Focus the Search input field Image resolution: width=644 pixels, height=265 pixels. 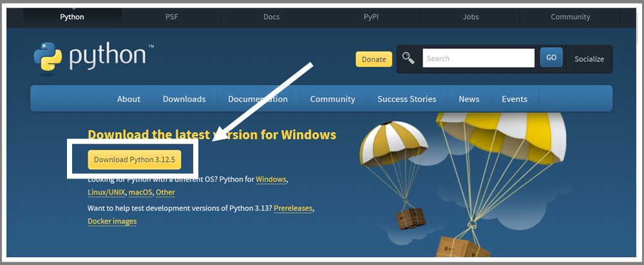tap(478, 58)
